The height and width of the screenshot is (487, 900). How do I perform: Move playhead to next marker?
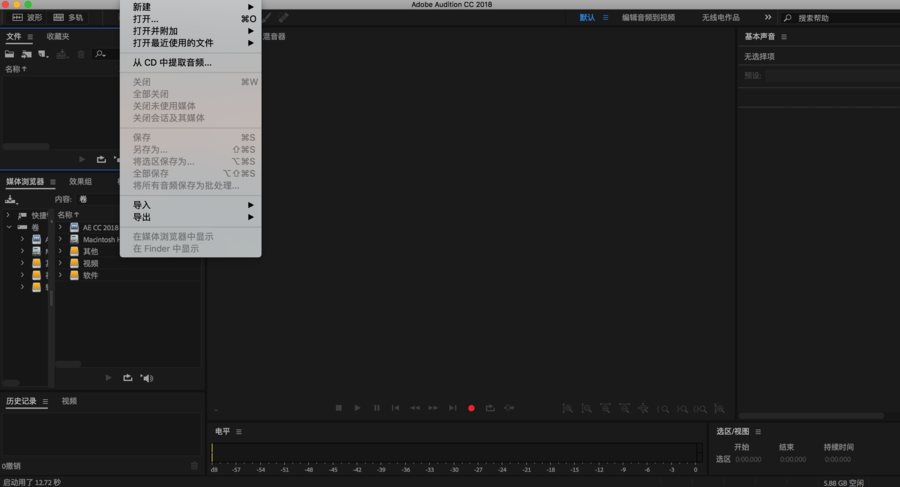[x=452, y=408]
